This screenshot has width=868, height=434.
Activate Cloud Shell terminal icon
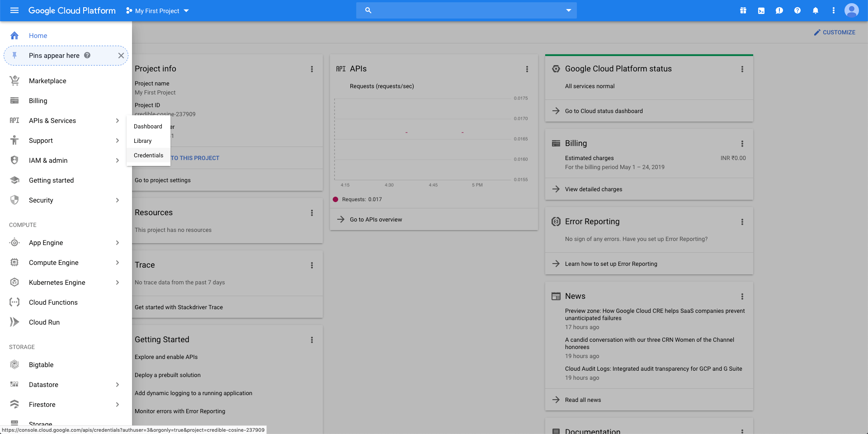[x=761, y=10]
